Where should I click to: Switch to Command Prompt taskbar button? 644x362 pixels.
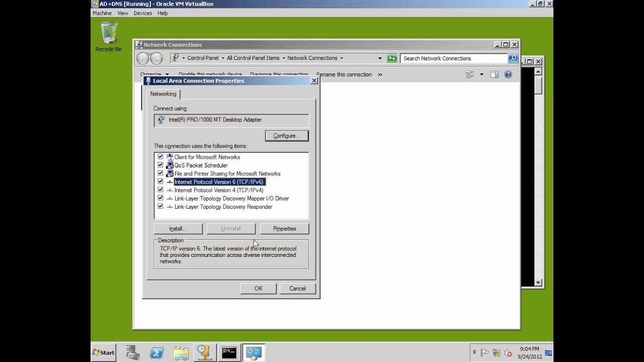pos(229,352)
